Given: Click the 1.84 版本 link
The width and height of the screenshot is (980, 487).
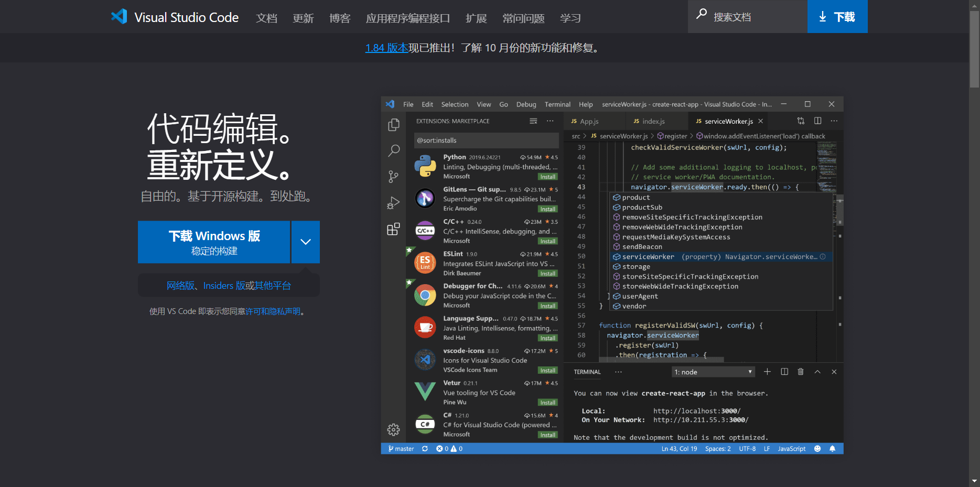Looking at the screenshot, I should 386,48.
